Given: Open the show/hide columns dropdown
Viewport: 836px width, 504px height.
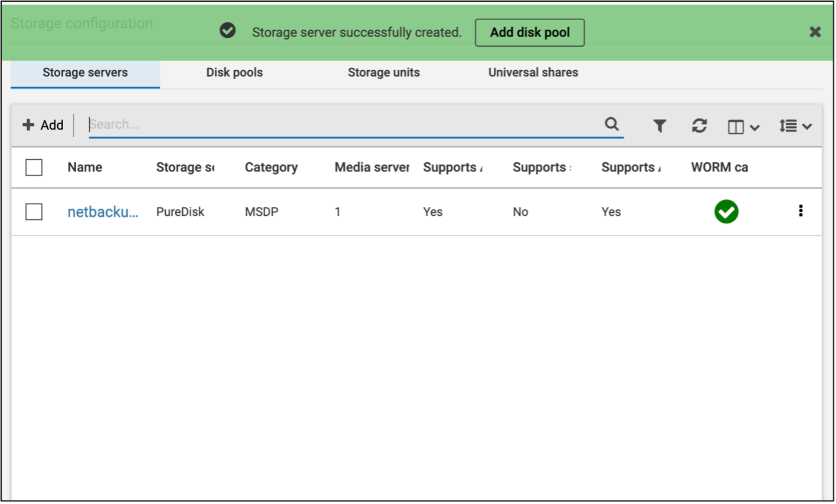Looking at the screenshot, I should (x=743, y=127).
